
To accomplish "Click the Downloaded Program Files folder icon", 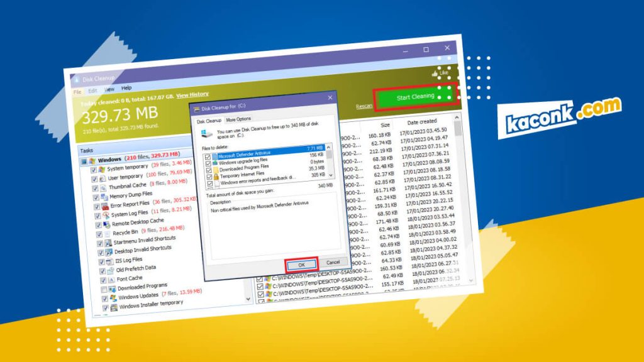I will point(215,170).
